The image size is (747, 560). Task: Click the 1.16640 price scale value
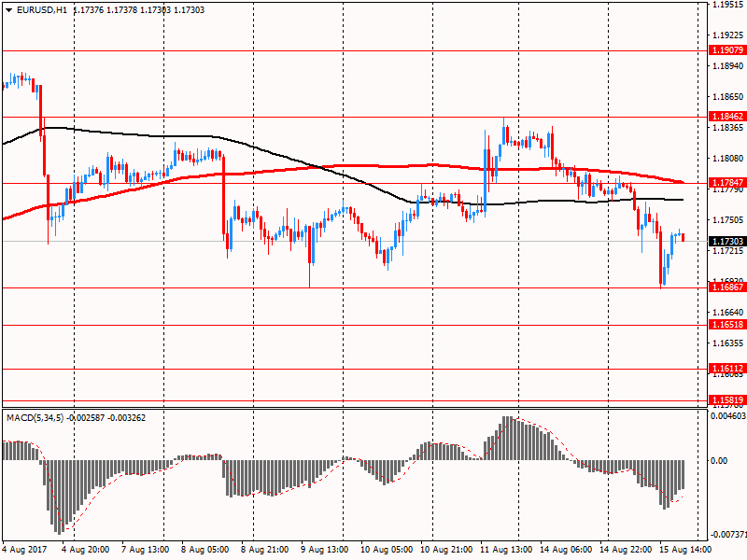[x=728, y=313]
